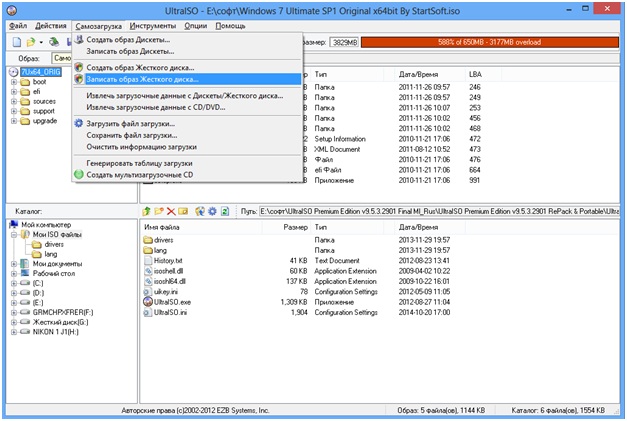Image resolution: width=627 pixels, height=421 pixels.
Task: Click the isoshl64.dll file icon
Action: 148,281
